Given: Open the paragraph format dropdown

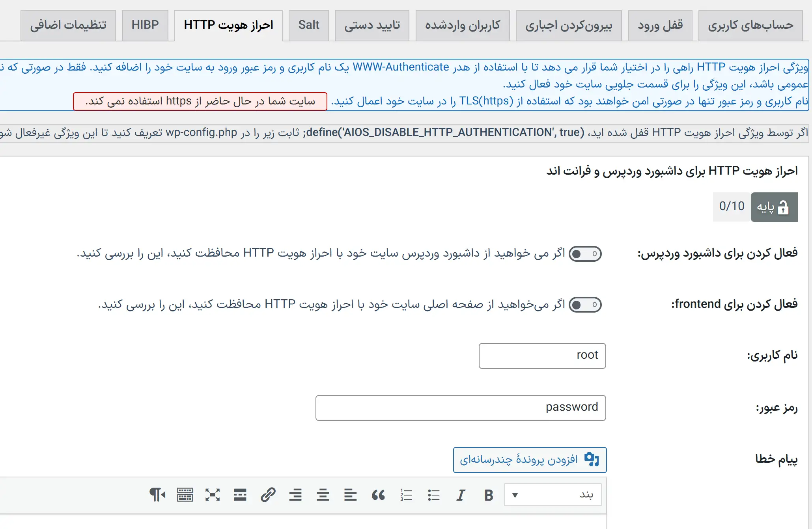Looking at the screenshot, I should pyautogui.click(x=553, y=495).
